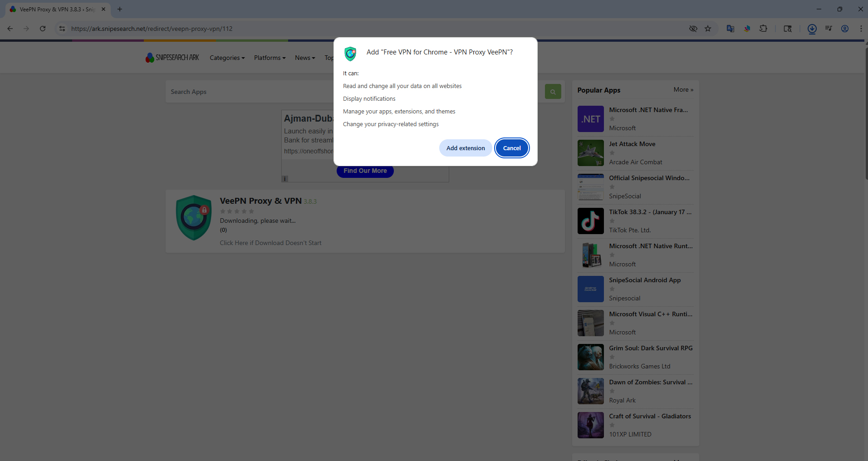Expand the Categories dropdown
The width and height of the screenshot is (868, 461).
click(x=227, y=58)
